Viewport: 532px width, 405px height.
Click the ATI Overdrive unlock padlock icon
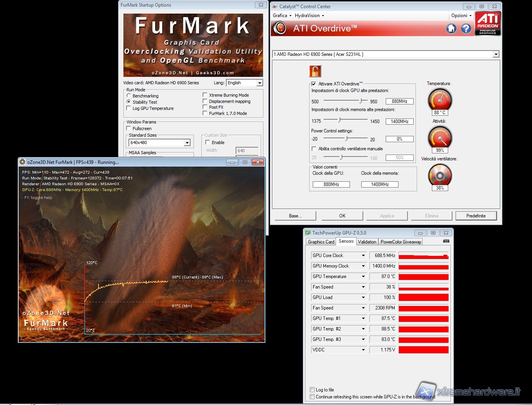[x=315, y=71]
